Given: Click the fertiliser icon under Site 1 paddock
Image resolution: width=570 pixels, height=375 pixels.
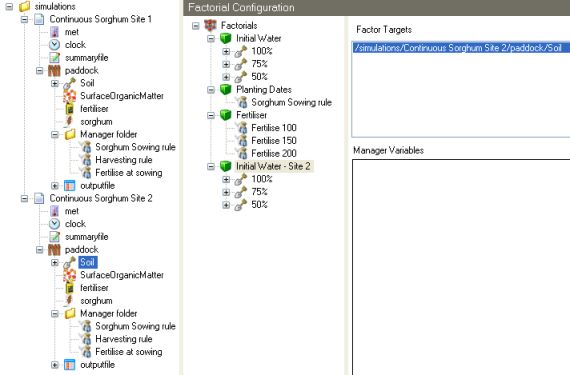Looking at the screenshot, I should [x=69, y=109].
